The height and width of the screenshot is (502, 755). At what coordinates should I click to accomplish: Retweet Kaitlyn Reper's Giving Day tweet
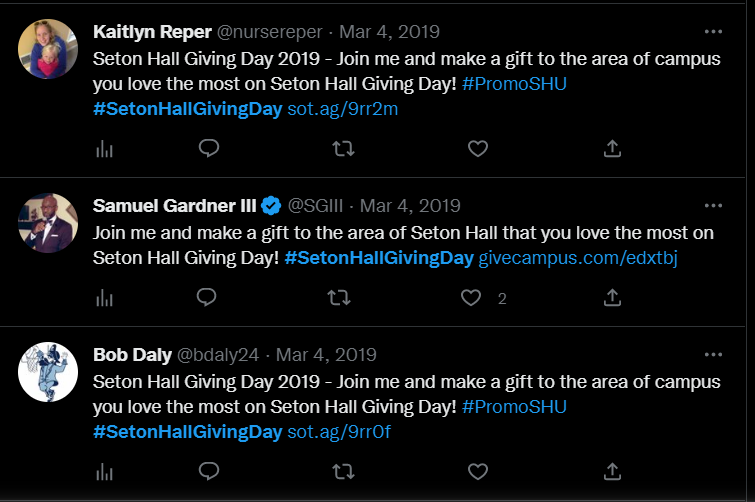click(342, 148)
